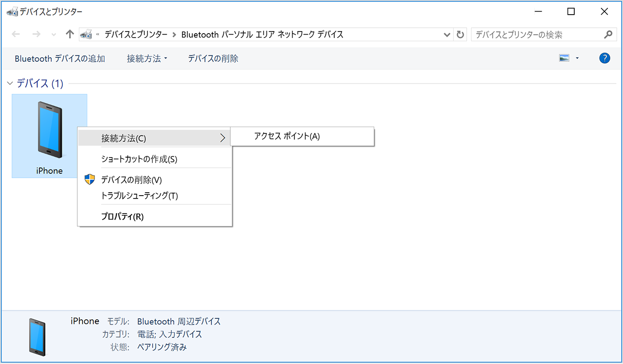623x364 pixels.
Task: Click デバイスの削除 in the toolbar
Action: click(x=213, y=58)
